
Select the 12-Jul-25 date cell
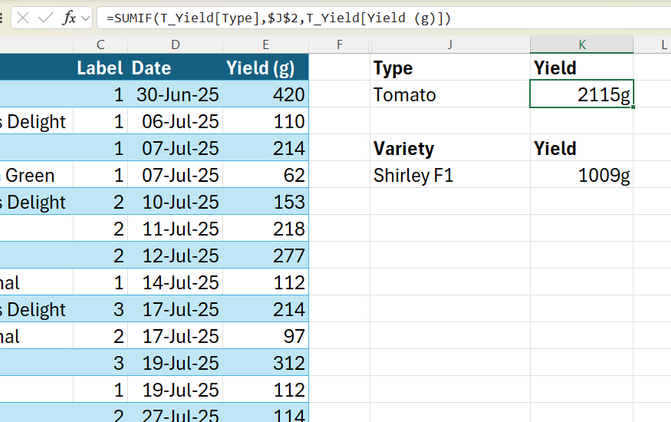[x=175, y=256]
